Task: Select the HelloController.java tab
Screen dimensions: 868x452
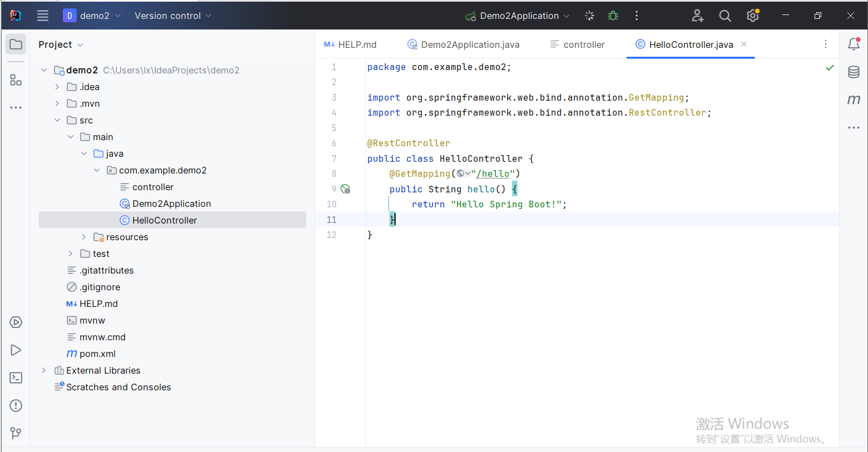Action: [x=691, y=44]
